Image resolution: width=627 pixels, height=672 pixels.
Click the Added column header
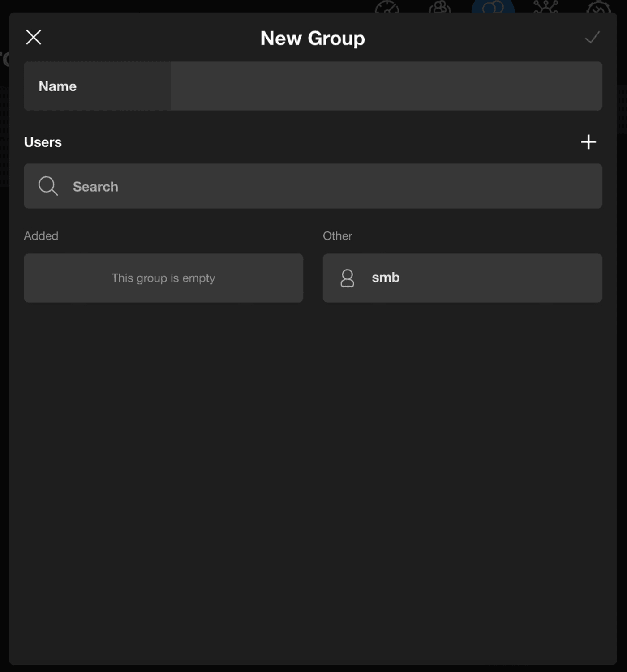pos(41,236)
